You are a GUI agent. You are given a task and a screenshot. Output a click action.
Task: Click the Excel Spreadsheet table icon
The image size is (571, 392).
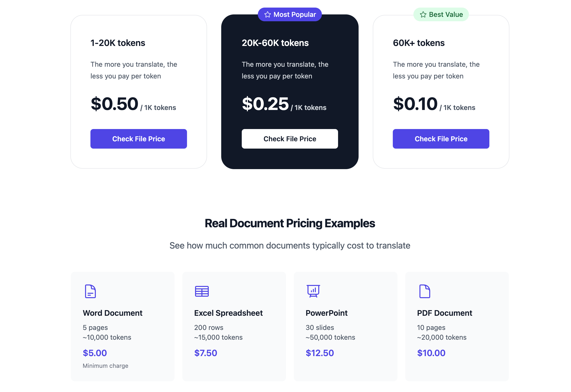(x=202, y=291)
